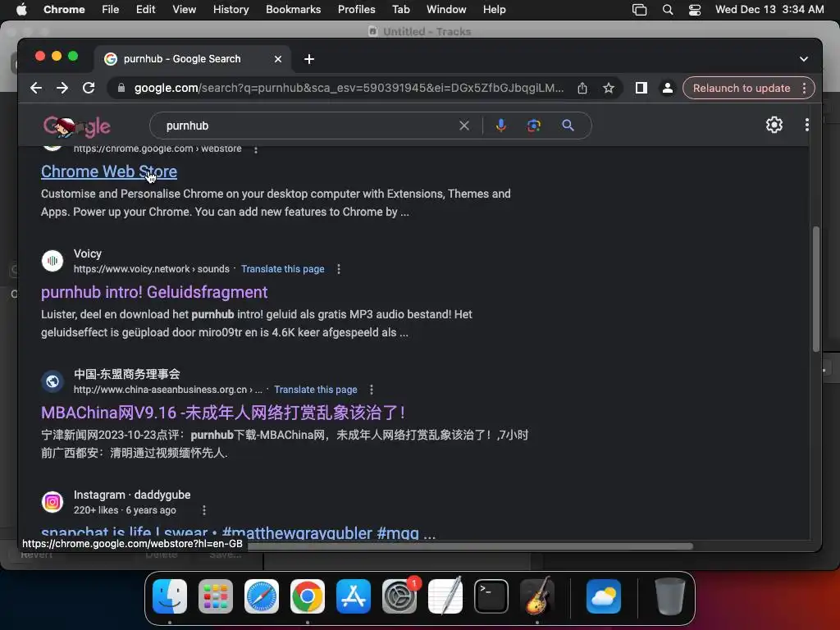Open Control Center in menu bar
Image resolution: width=840 pixels, height=630 pixels.
[x=694, y=10]
